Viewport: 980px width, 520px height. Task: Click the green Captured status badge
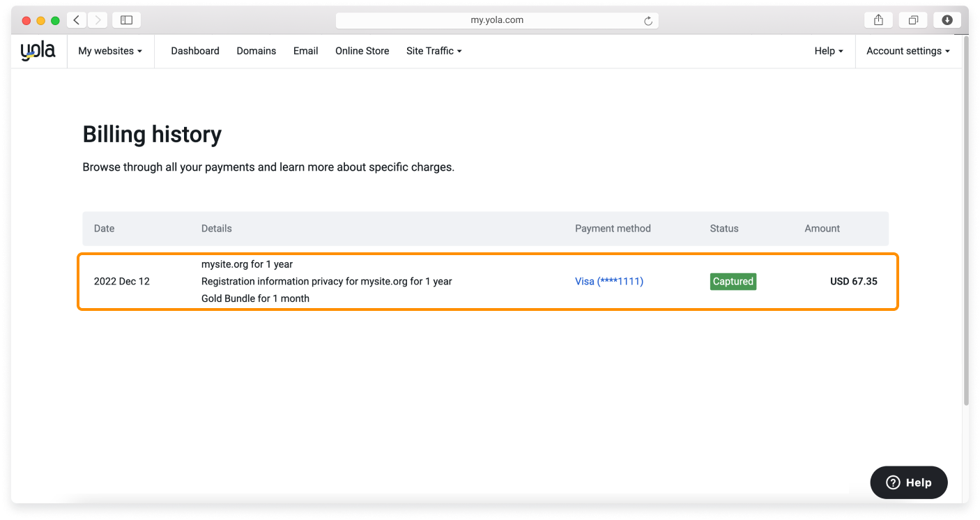pyautogui.click(x=733, y=281)
